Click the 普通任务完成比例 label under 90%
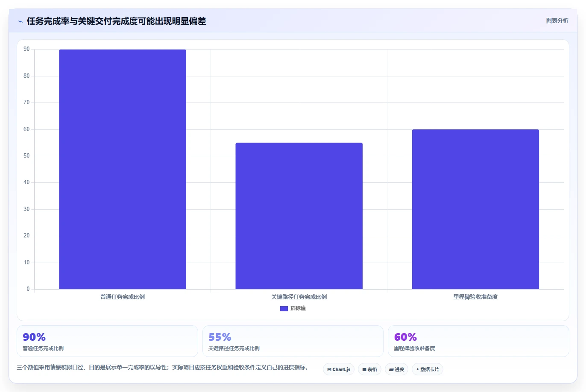 click(43, 348)
